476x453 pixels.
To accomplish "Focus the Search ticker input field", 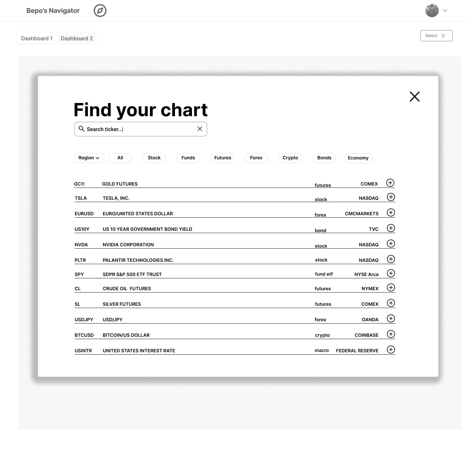I will coord(141,129).
